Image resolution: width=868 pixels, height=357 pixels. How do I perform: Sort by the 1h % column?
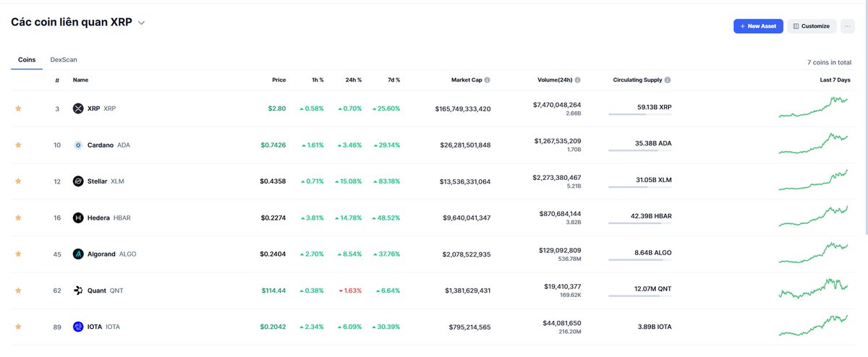pyautogui.click(x=317, y=80)
